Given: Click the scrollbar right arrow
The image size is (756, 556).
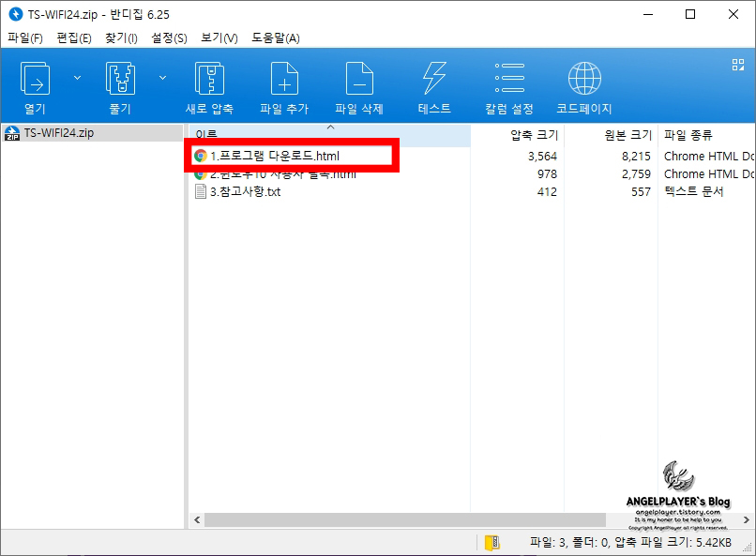Looking at the screenshot, I should [x=746, y=519].
